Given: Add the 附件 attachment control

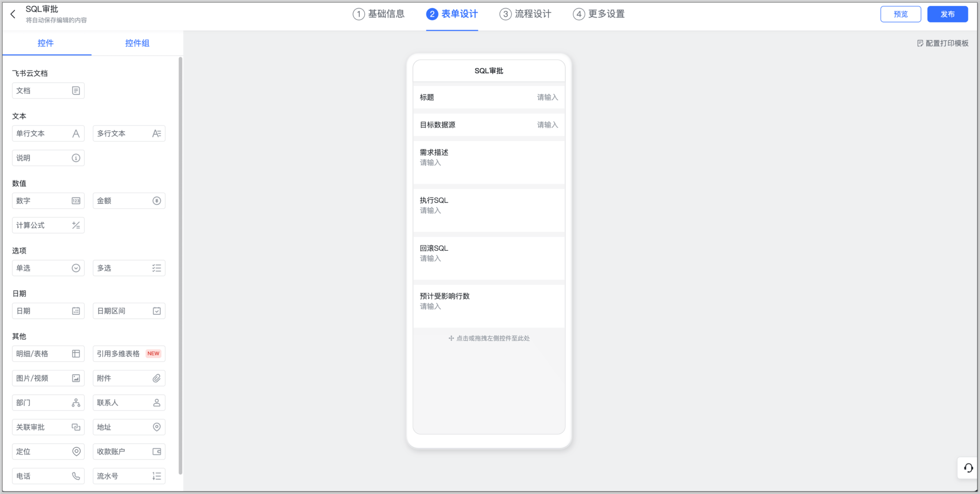Looking at the screenshot, I should click(129, 378).
